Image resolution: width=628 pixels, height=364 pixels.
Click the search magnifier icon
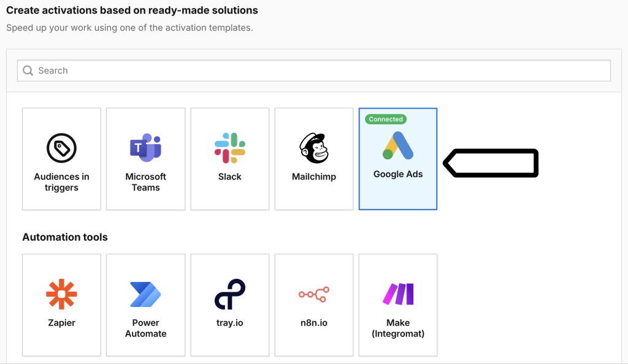28,71
